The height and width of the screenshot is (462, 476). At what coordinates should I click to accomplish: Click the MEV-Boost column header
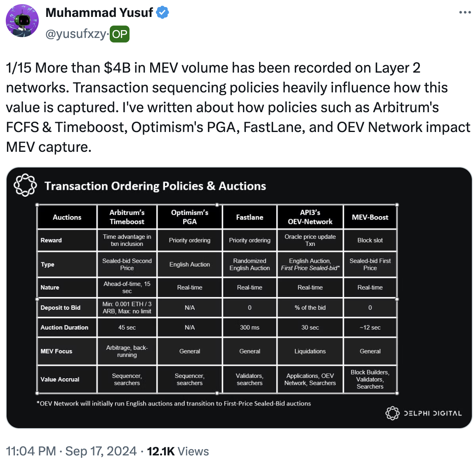click(370, 217)
